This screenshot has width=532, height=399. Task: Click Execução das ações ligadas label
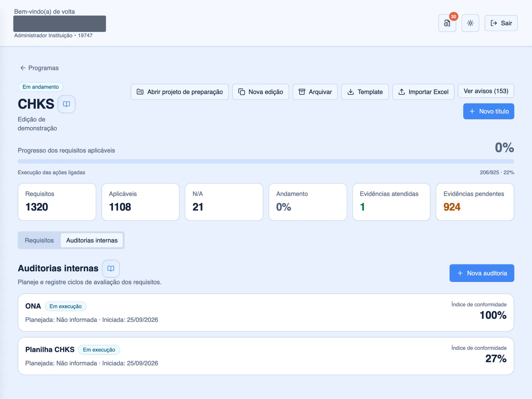52,173
